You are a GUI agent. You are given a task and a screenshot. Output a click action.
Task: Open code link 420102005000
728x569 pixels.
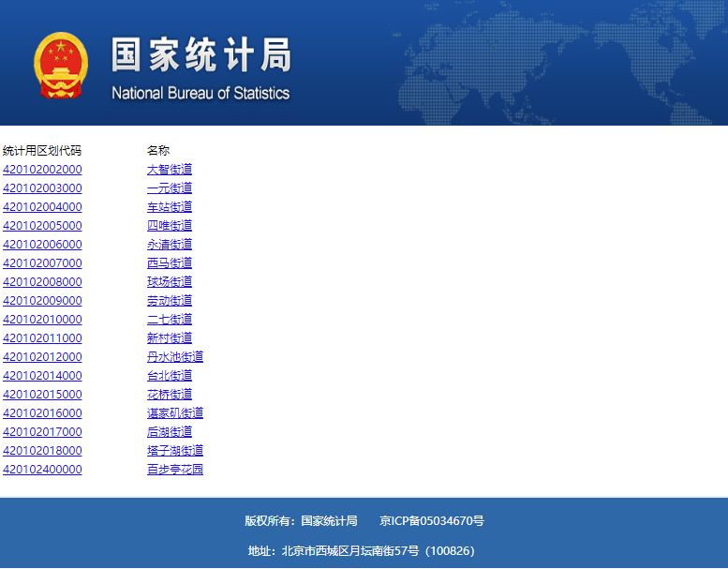[42, 226]
